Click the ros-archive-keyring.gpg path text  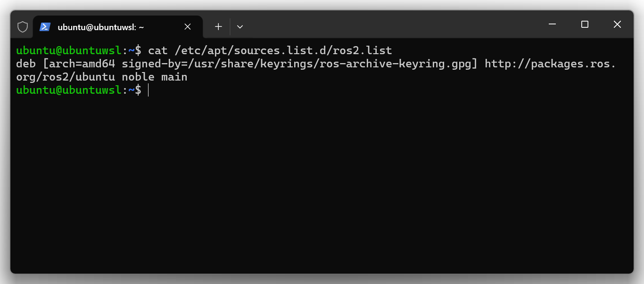click(x=385, y=64)
